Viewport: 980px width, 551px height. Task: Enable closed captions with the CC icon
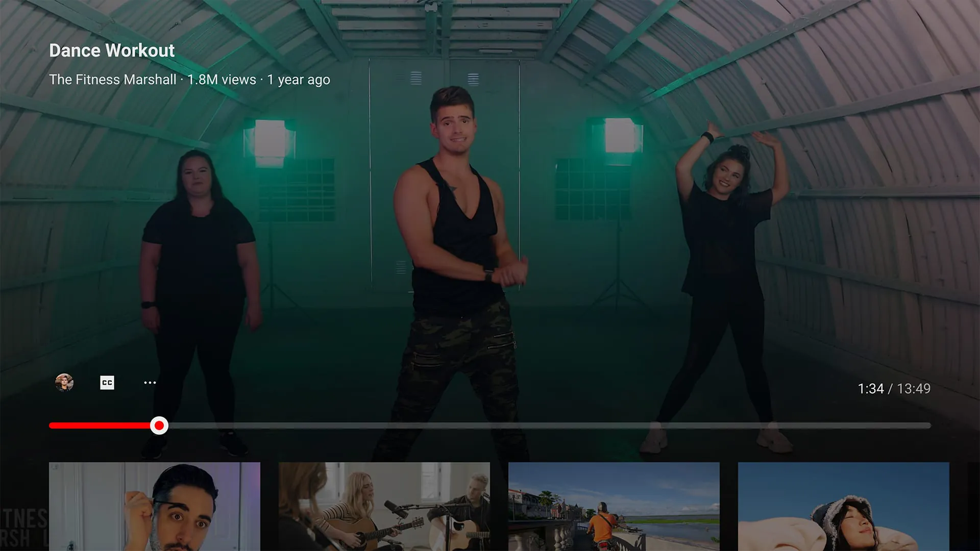107,382
